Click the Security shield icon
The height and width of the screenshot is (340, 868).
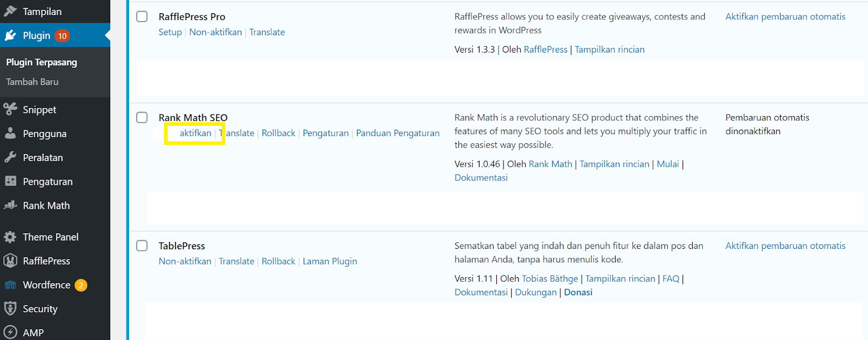(x=10, y=309)
